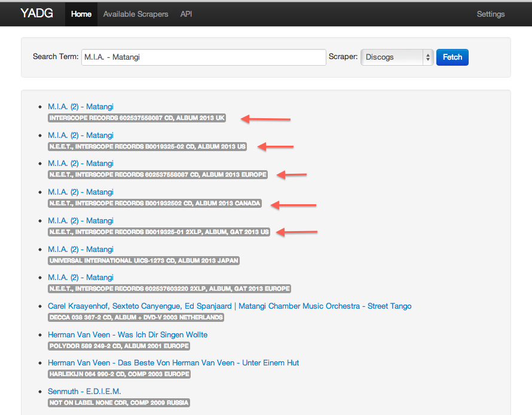Open Settings in the navbar
Image resolution: width=532 pixels, height=415 pixels.
(x=491, y=14)
